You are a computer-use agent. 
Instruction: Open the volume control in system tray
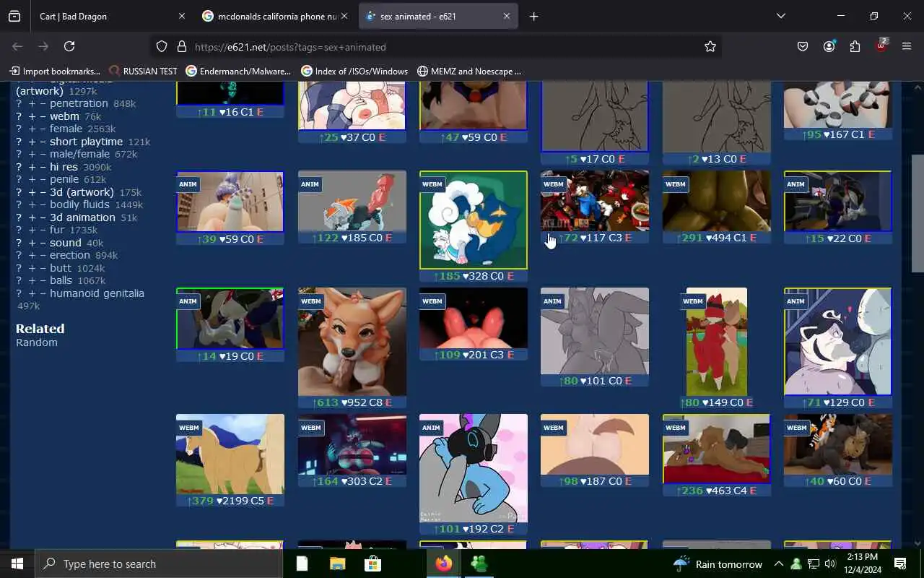click(830, 564)
